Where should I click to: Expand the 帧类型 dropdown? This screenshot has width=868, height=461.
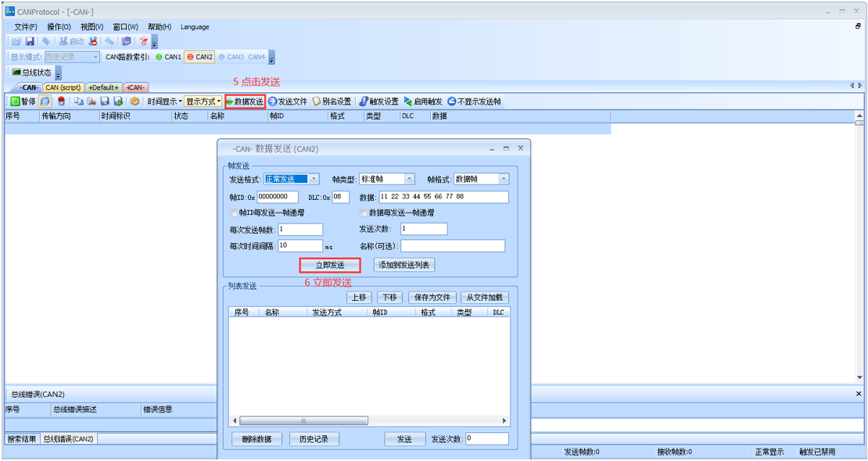410,179
